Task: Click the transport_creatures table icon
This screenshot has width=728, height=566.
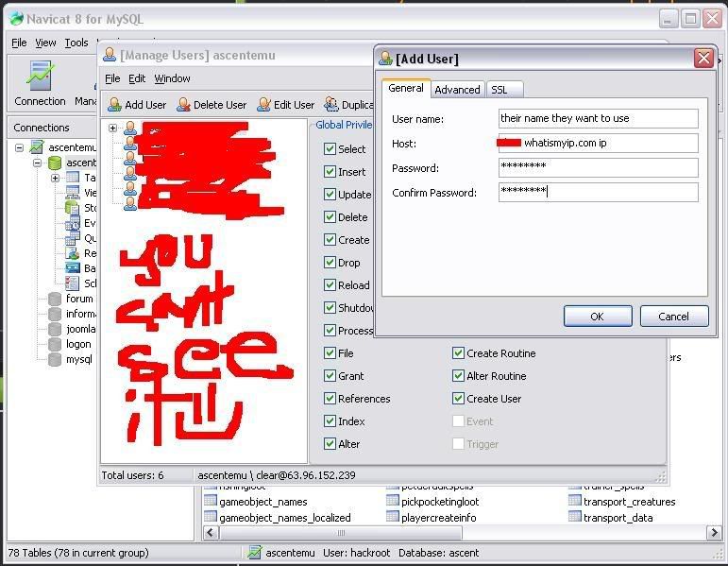Action: click(x=575, y=501)
